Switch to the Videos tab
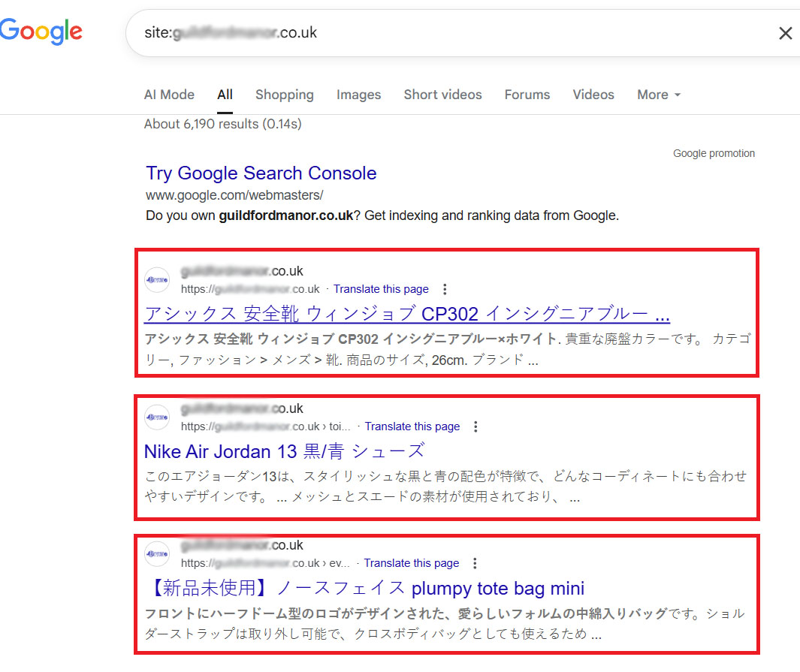 (593, 95)
